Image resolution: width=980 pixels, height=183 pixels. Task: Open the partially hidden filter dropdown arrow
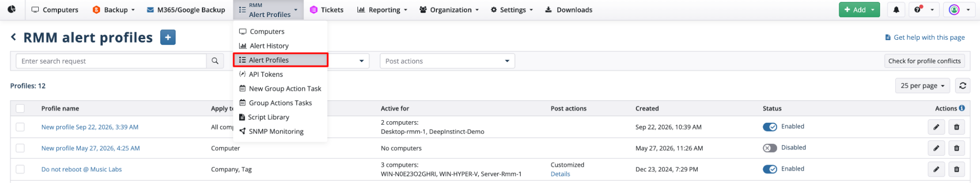click(x=361, y=61)
